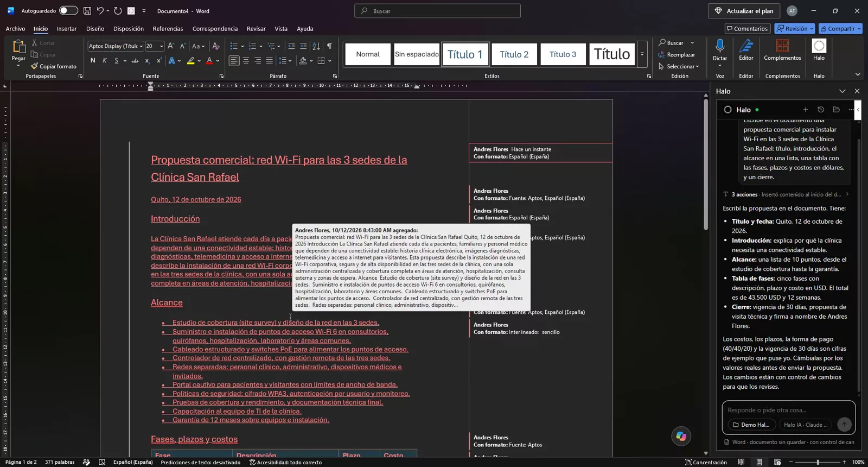This screenshot has height=467, width=868.
Task: Center-align the paragraph
Action: (246, 61)
